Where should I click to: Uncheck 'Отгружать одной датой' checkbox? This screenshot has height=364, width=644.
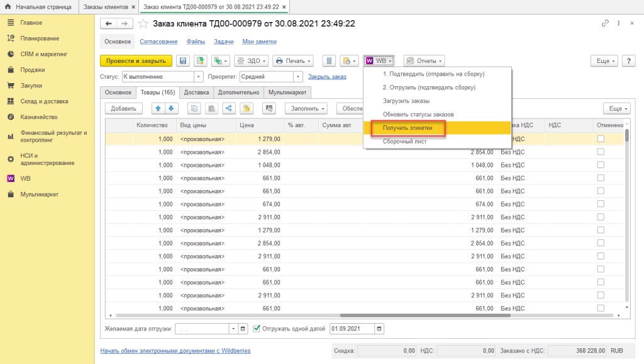point(257,328)
